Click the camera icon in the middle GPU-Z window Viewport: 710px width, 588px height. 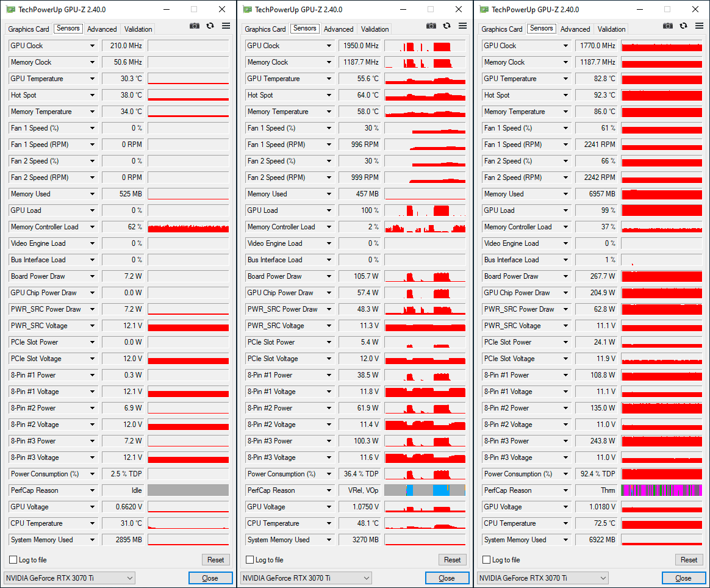[x=431, y=26]
